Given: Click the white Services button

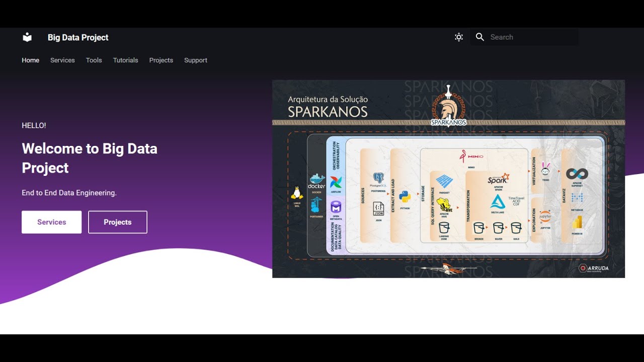Looking at the screenshot, I should point(51,222).
